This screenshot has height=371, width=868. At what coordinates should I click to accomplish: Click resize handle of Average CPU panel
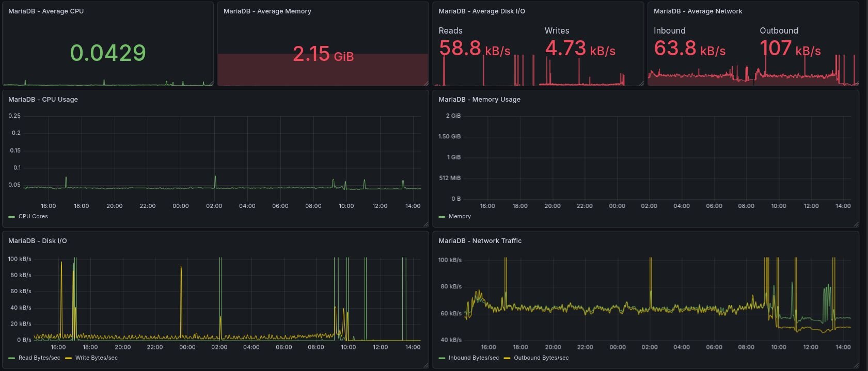(211, 83)
